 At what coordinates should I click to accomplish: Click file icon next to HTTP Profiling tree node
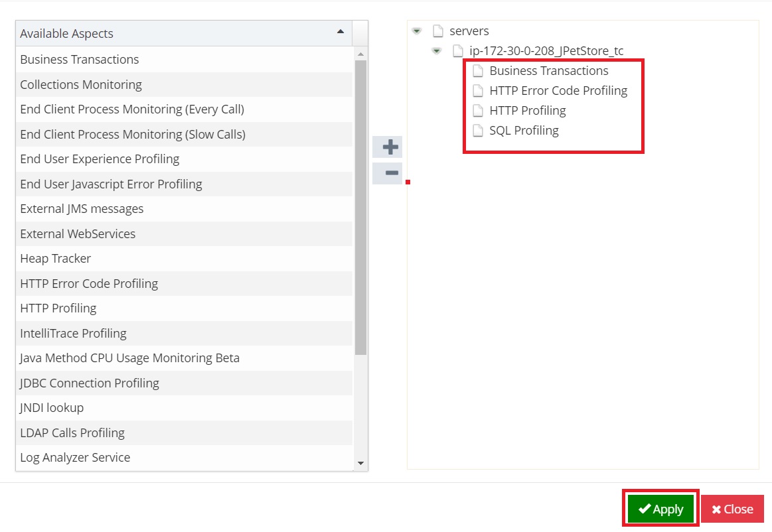pos(478,111)
